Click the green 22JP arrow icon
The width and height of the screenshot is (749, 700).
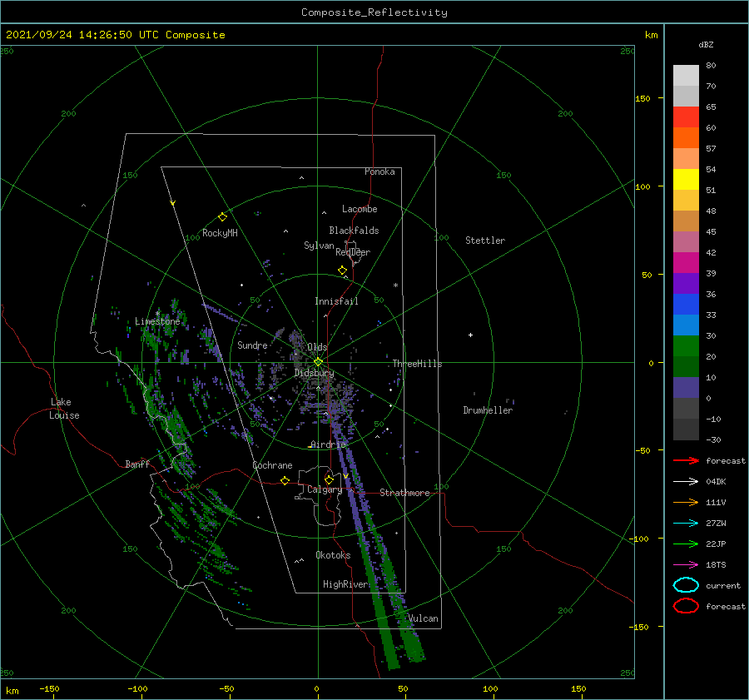point(686,544)
